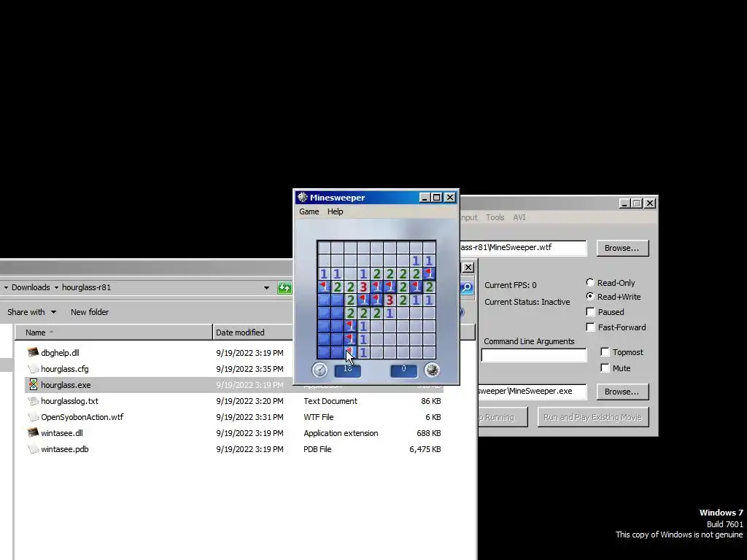Open the Share with dropdown
Image resolution: width=747 pixels, height=560 pixels.
coord(31,312)
